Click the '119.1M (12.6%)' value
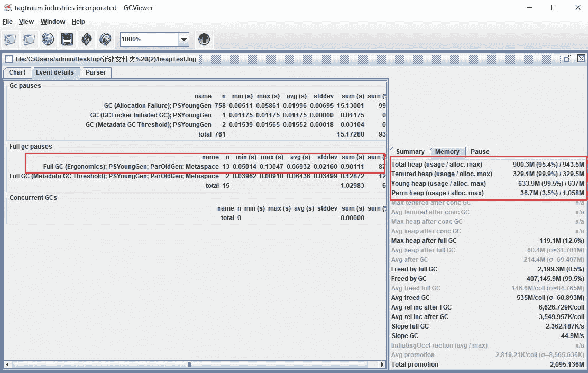The image size is (588, 373). click(562, 241)
